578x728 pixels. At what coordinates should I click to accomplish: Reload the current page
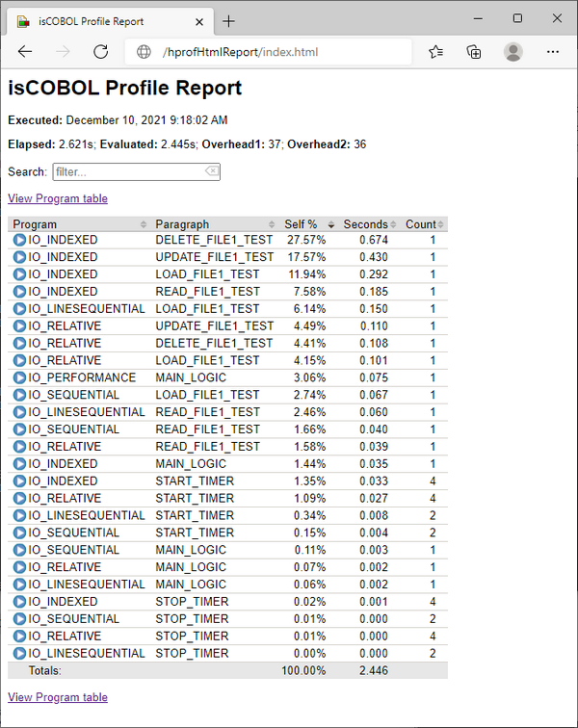pos(101,52)
